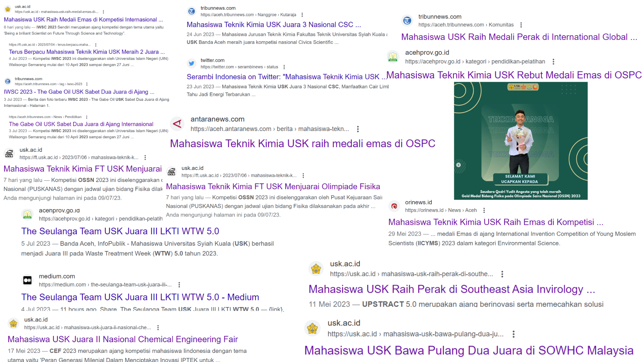644x362 pixels.
Task: Open link Mahasiswa Teknik Kimia USK Rebut Medali Emas di OSPC
Action: pyautogui.click(x=514, y=75)
